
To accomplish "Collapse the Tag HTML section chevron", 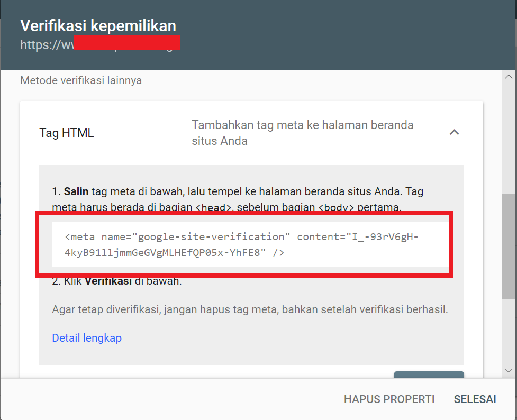I will click(454, 133).
